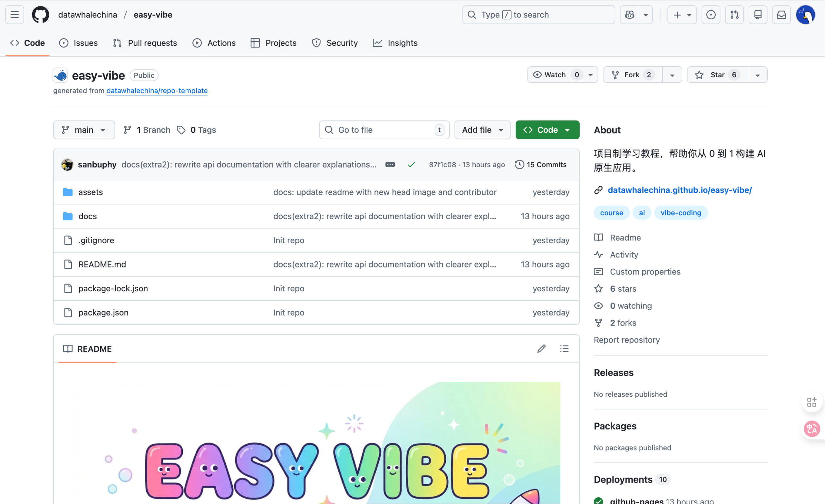Visit datawhalechina.github.io/easy-vibe/ link
Image resolution: width=825 pixels, height=504 pixels.
click(680, 190)
